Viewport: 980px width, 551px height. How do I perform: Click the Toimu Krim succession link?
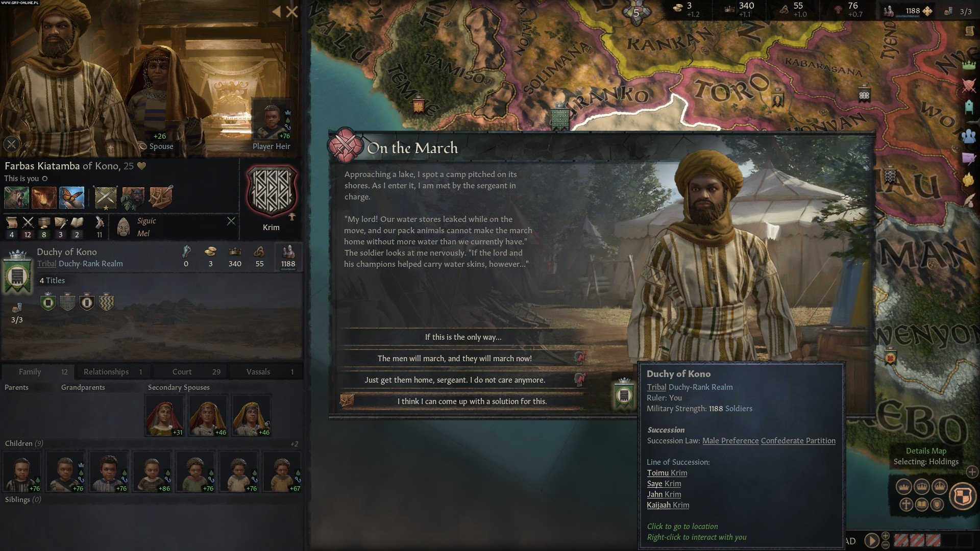tap(667, 473)
